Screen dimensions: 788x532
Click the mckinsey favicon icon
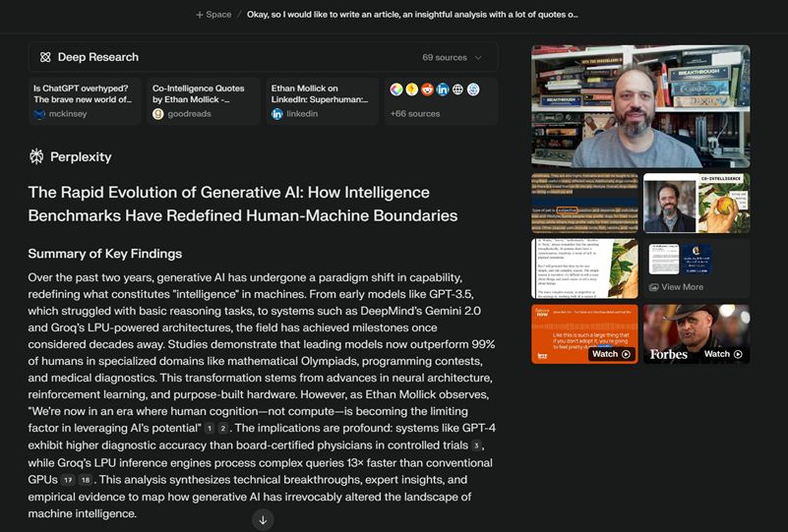tap(39, 114)
